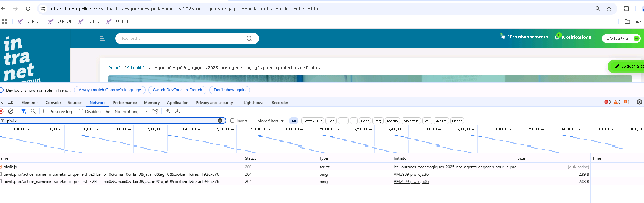Expand the More filters menu
This screenshot has width=644, height=203.
click(x=270, y=121)
